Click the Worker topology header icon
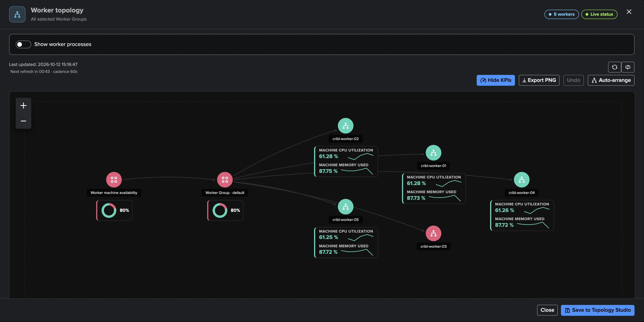This screenshot has height=322, width=644. coord(17,15)
